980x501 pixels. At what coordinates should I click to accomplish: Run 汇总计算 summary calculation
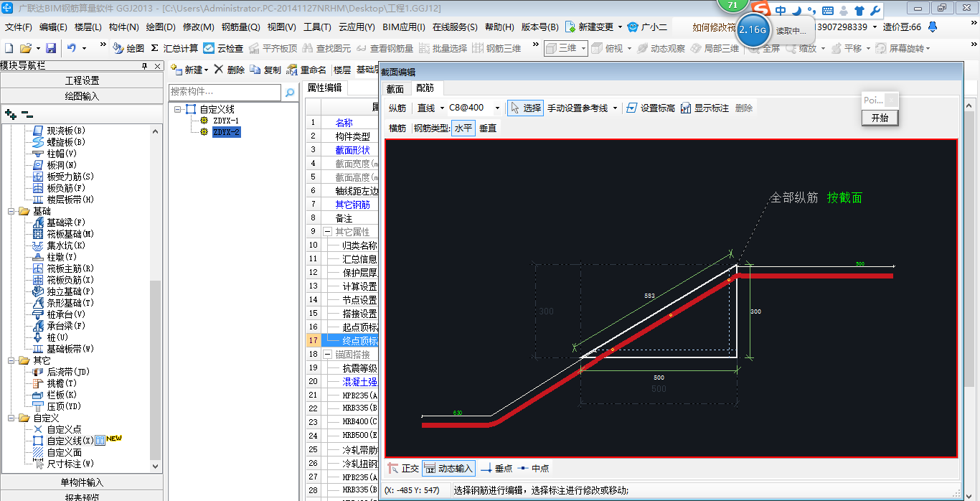coord(174,48)
